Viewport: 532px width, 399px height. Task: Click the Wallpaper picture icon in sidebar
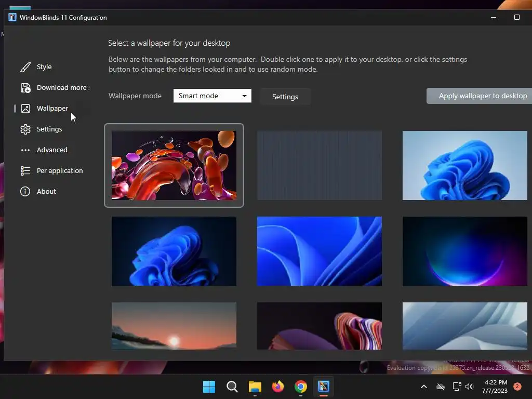[x=25, y=109]
